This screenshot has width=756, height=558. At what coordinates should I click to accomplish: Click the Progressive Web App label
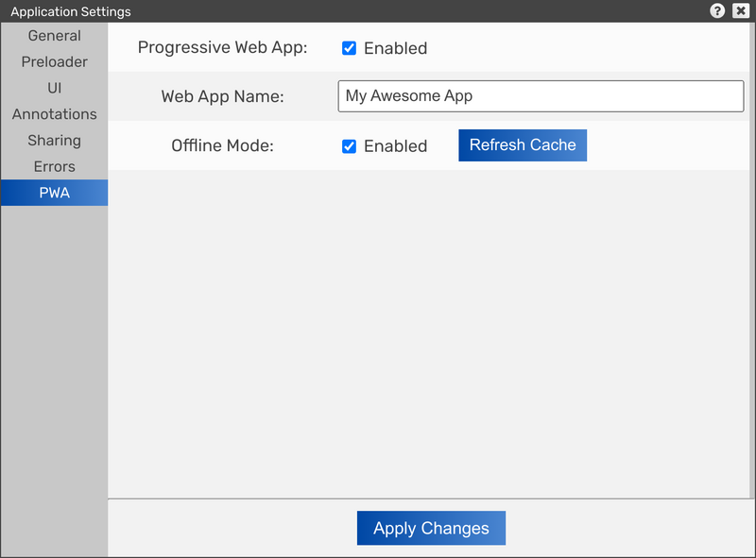point(222,47)
